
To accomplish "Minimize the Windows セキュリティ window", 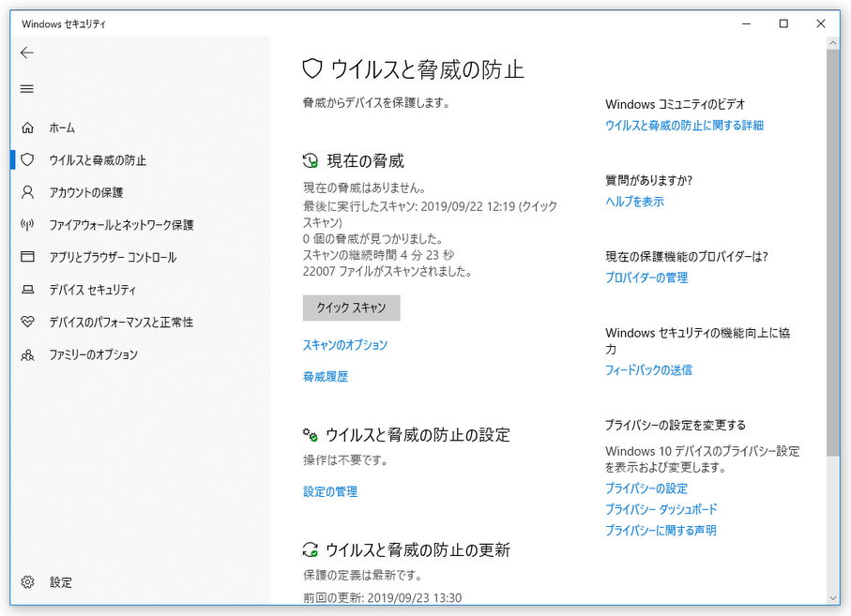I will (x=746, y=23).
